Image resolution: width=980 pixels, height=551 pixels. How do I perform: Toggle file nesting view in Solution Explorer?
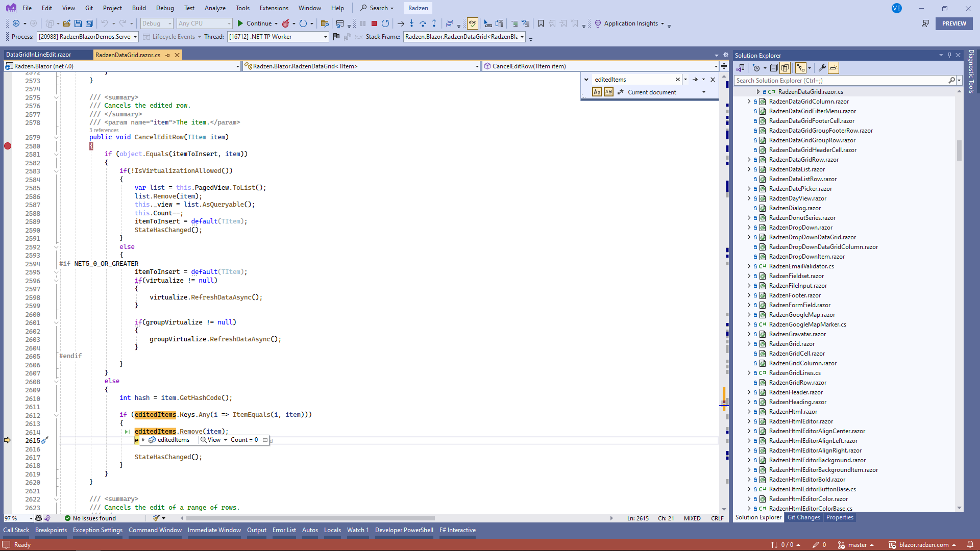pyautogui.click(x=800, y=68)
